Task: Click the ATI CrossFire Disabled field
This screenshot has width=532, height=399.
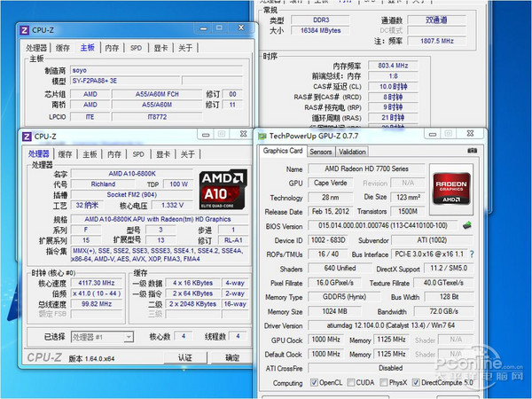Action: click(x=390, y=368)
